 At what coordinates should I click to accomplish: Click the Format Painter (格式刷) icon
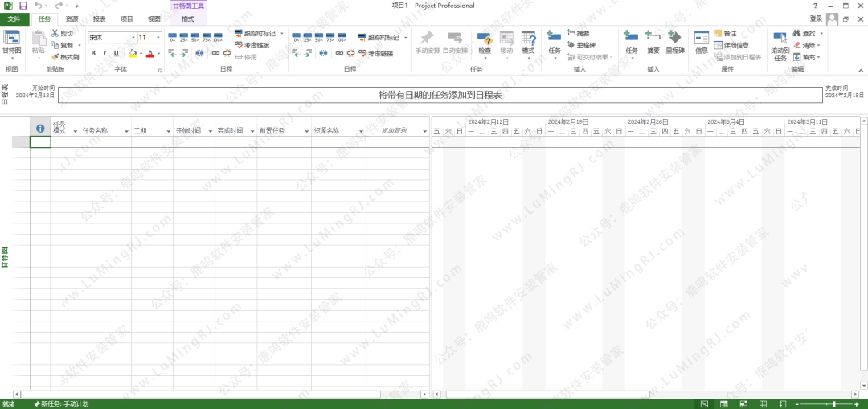tap(55, 57)
